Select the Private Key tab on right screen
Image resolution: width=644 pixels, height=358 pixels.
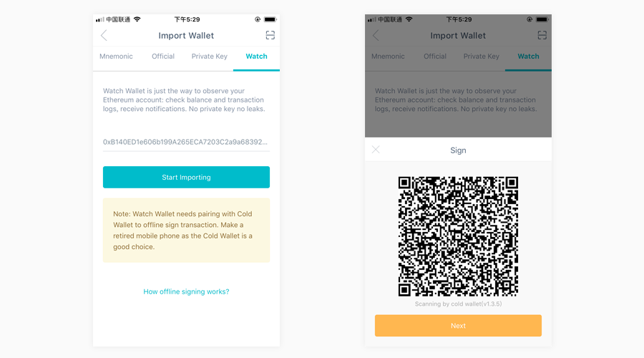click(x=482, y=57)
